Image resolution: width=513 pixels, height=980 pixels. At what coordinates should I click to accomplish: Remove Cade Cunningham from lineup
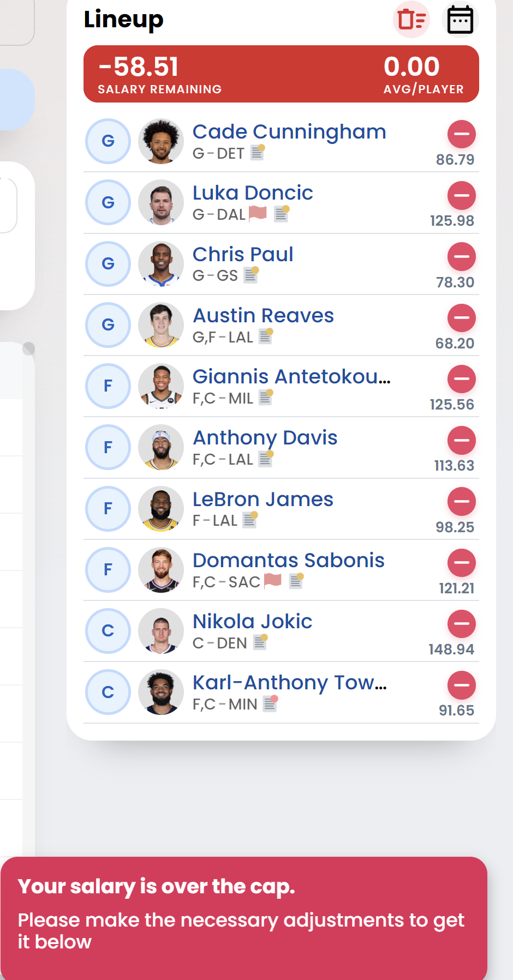[462, 134]
